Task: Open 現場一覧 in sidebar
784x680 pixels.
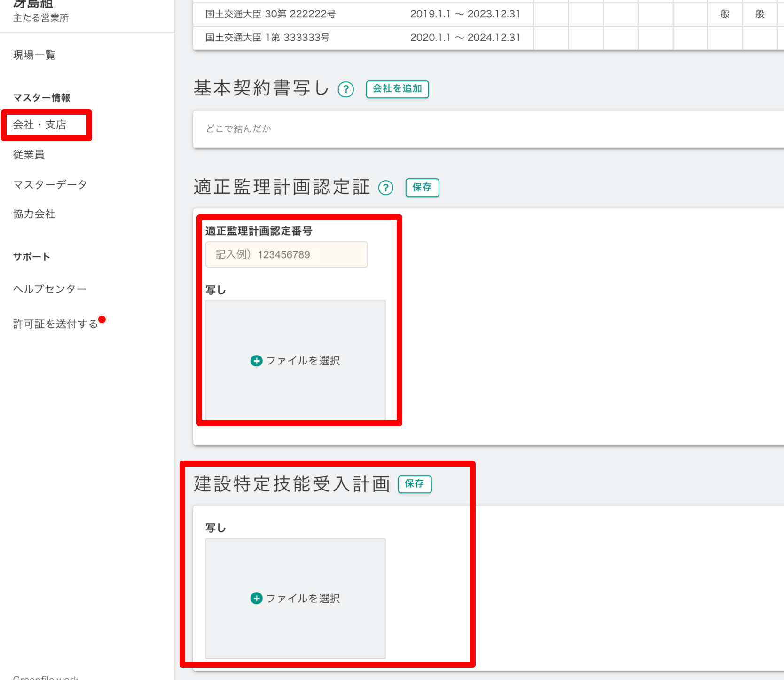Action: 34,55
